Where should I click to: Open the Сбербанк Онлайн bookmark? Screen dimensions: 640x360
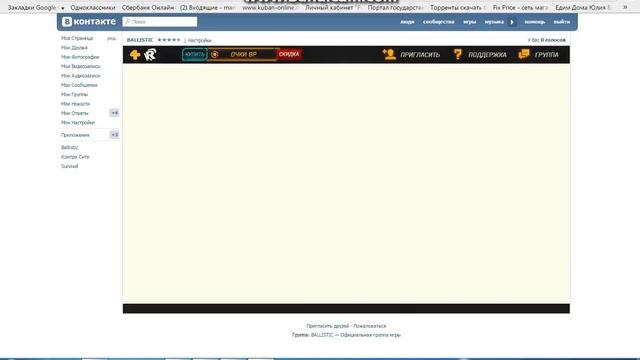tap(148, 8)
